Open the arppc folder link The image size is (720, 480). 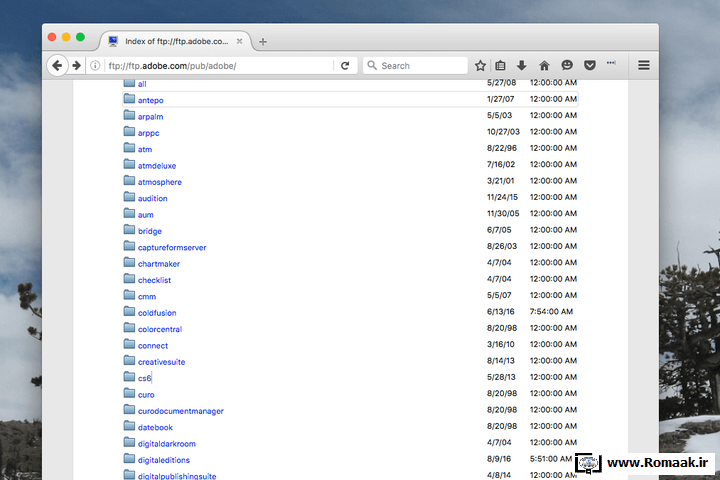click(x=148, y=133)
